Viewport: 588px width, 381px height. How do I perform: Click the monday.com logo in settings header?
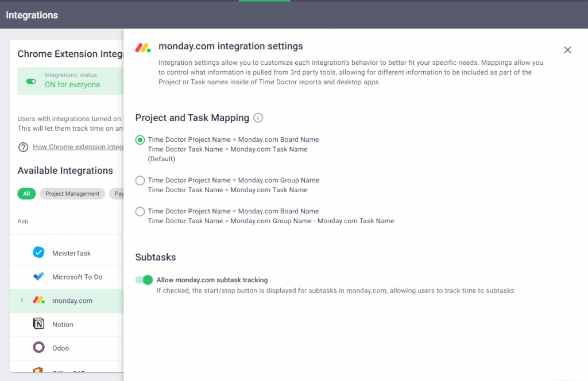[143, 48]
